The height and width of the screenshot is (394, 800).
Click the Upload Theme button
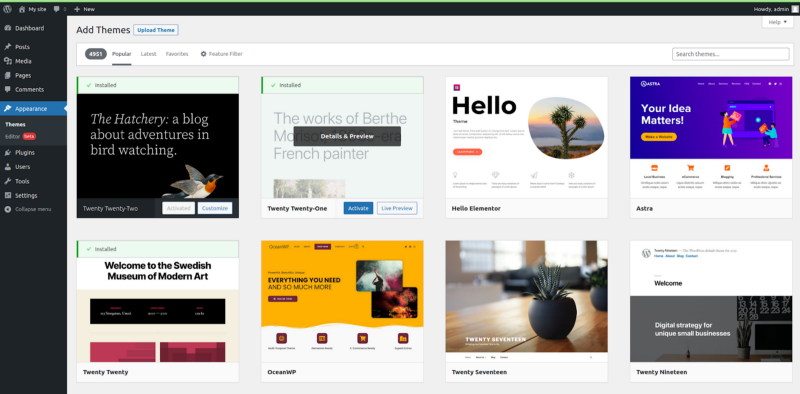[x=156, y=30]
